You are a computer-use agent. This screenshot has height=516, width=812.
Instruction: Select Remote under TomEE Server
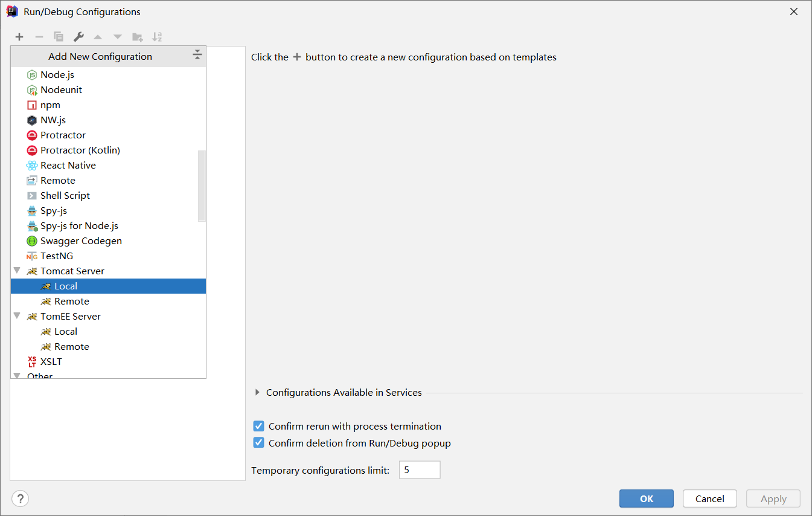[108, 346]
